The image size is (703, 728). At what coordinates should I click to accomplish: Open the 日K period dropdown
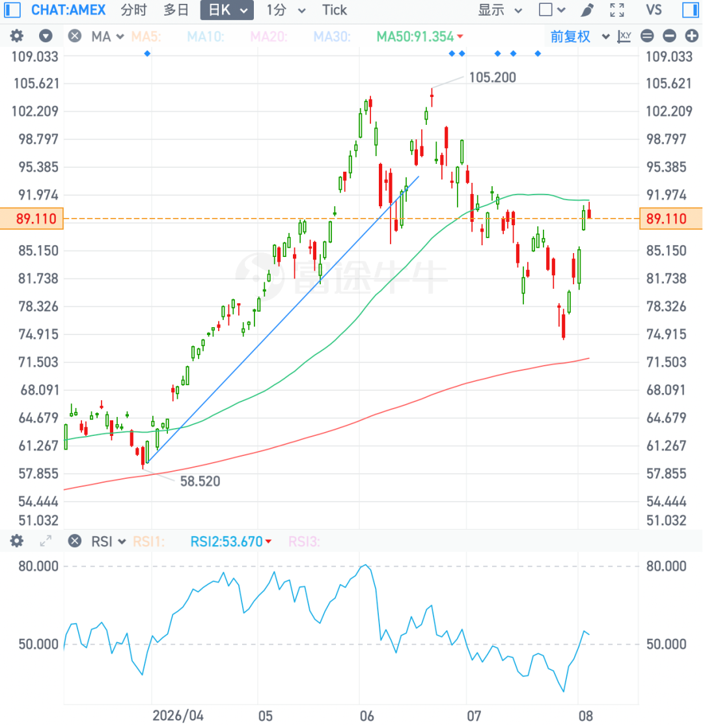[x=227, y=10]
